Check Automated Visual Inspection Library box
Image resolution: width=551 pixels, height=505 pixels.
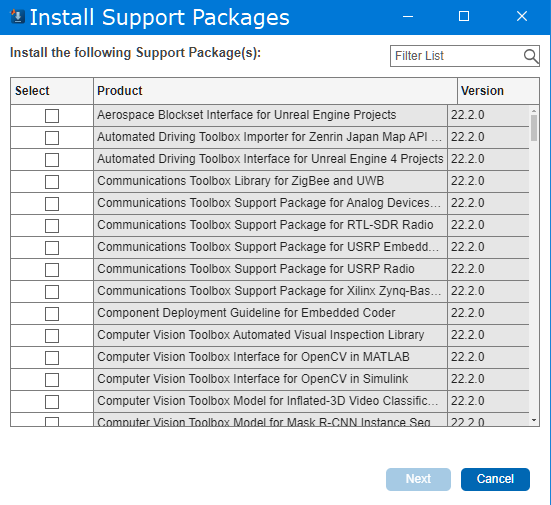[x=52, y=336]
